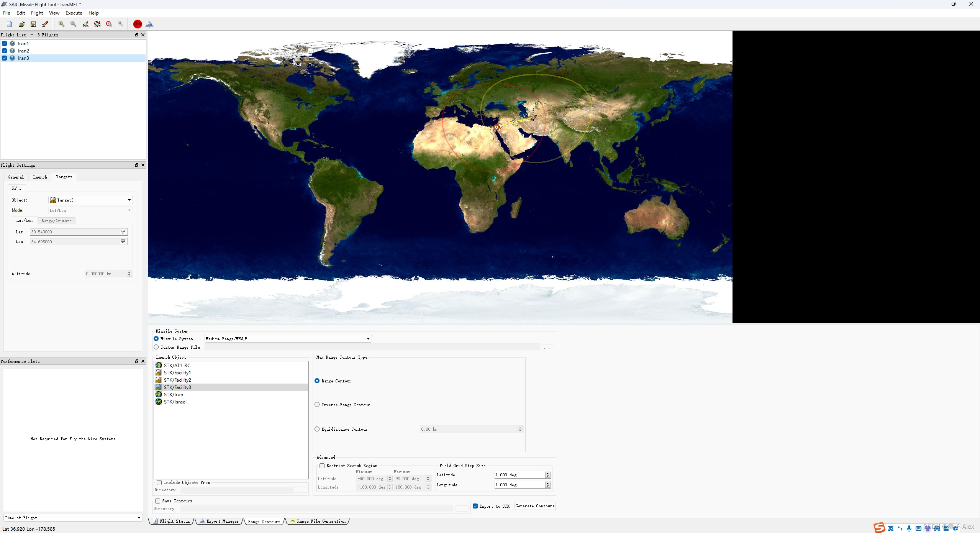Click the missile launch toolbar icon
Image resolution: width=980 pixels, height=533 pixels.
[45, 24]
